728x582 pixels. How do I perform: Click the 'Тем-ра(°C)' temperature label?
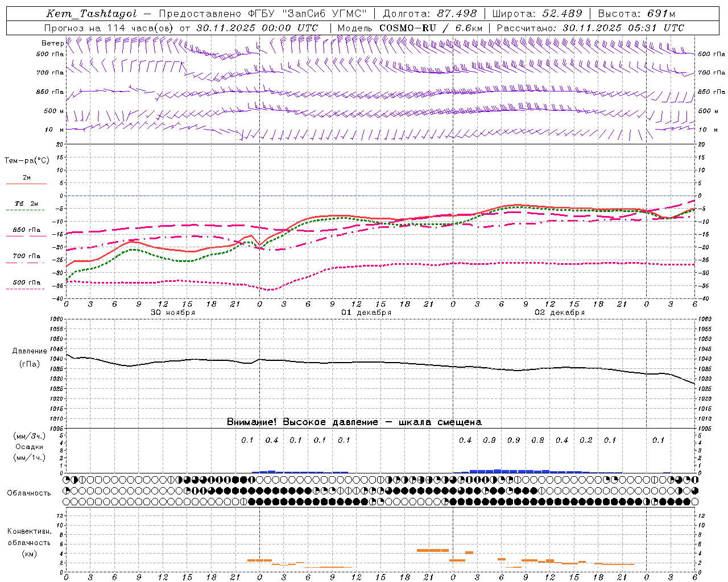pos(27,161)
